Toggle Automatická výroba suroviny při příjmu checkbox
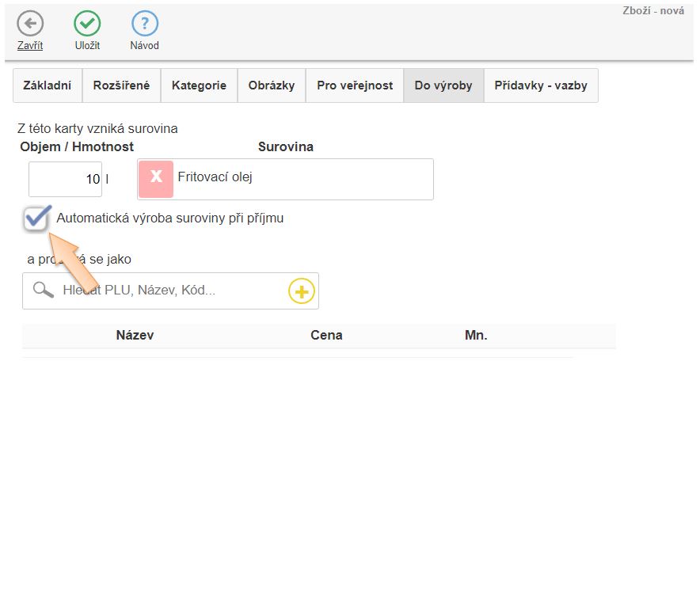 (36, 219)
